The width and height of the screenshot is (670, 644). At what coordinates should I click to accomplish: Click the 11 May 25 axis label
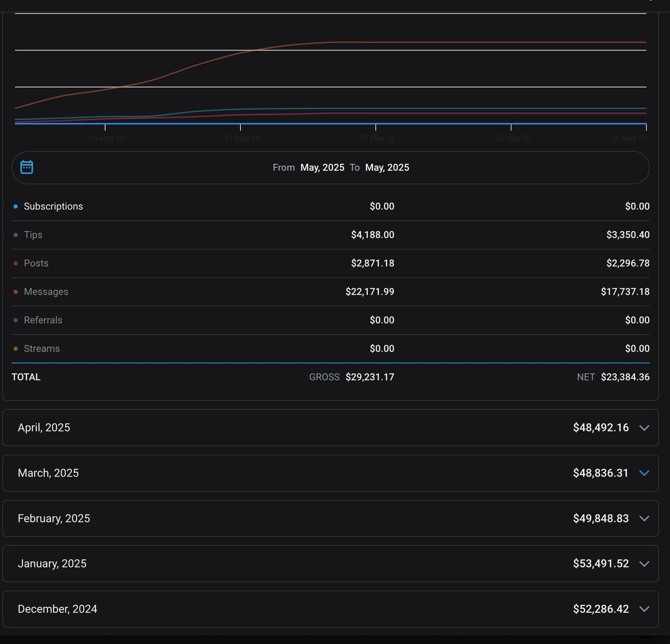click(242, 138)
